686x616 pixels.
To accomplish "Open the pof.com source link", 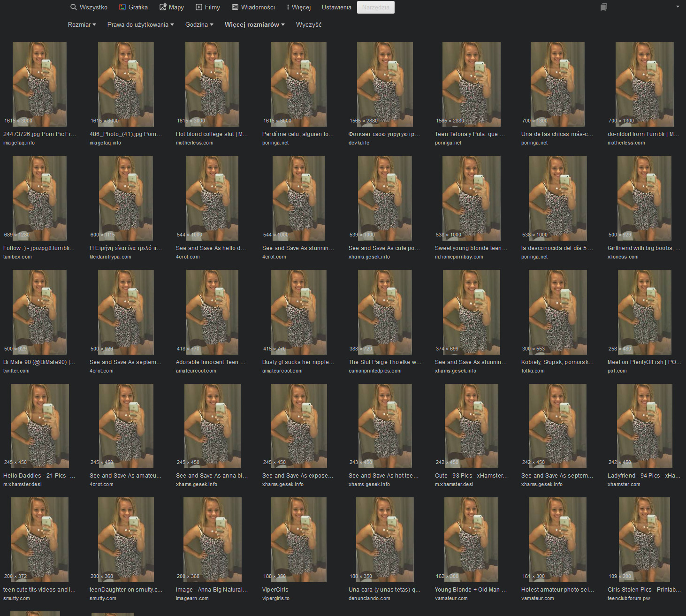I will point(617,371).
